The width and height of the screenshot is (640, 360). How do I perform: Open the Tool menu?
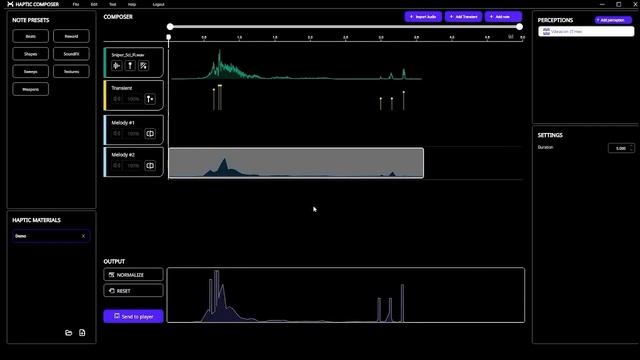click(x=113, y=4)
